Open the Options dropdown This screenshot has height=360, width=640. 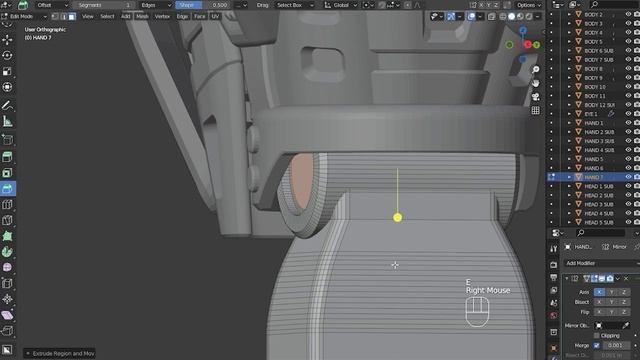529,5
